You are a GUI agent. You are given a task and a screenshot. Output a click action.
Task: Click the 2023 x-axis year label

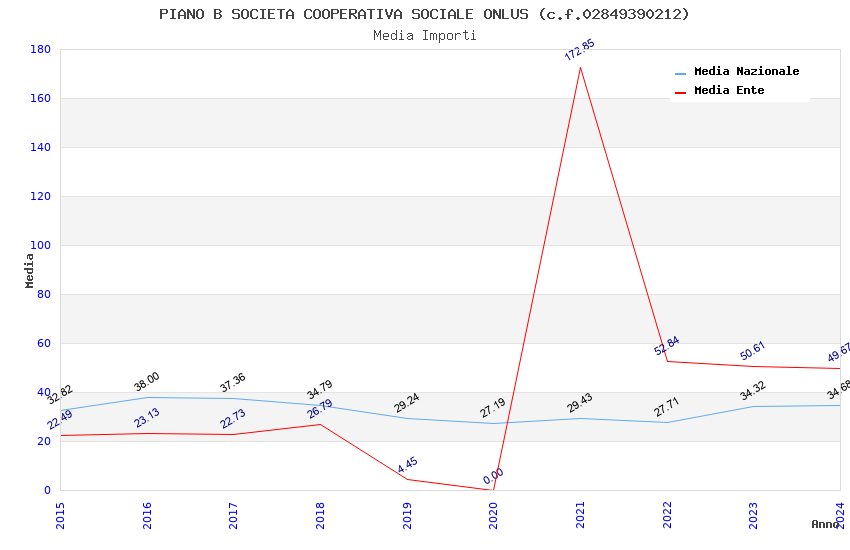[x=753, y=515]
